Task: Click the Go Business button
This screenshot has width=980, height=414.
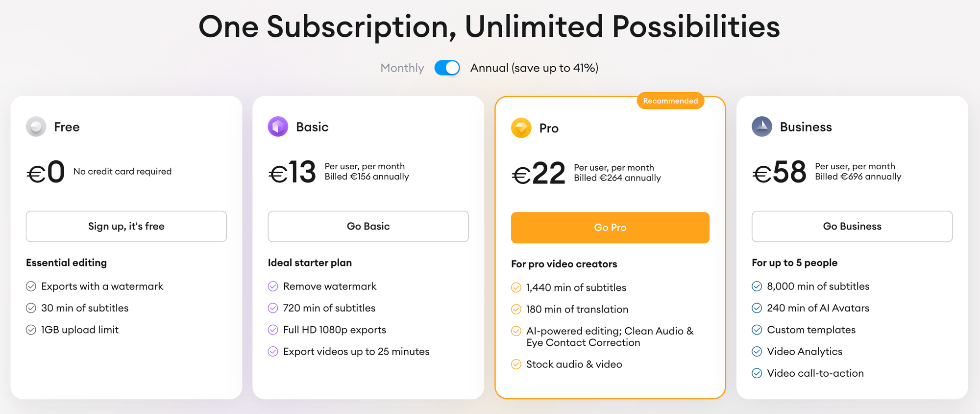Action: point(852,227)
